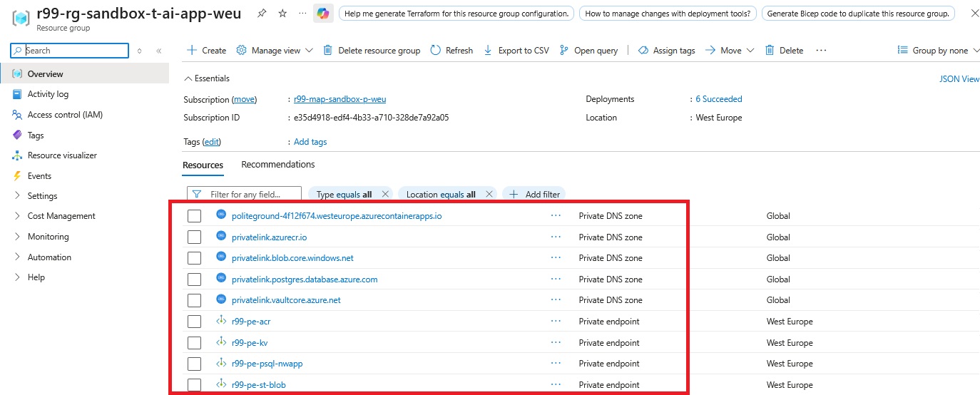Image resolution: width=980 pixels, height=395 pixels.
Task: Open Resource visualizer in sidebar
Action: tap(61, 155)
